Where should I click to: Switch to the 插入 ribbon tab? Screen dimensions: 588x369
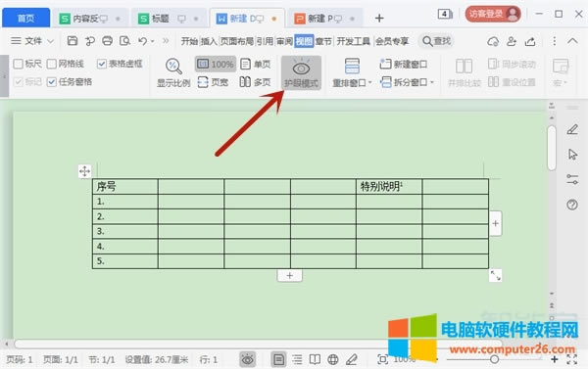coord(209,41)
